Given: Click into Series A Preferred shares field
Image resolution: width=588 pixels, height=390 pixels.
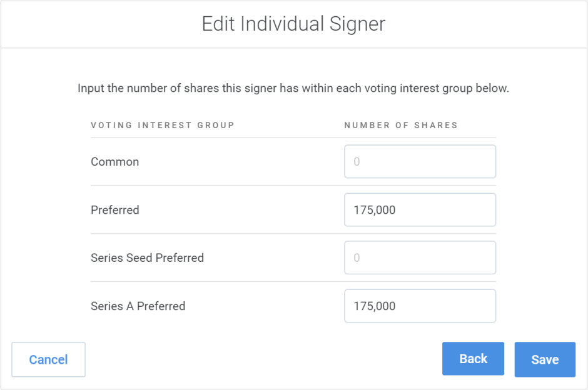Looking at the screenshot, I should [x=420, y=306].
